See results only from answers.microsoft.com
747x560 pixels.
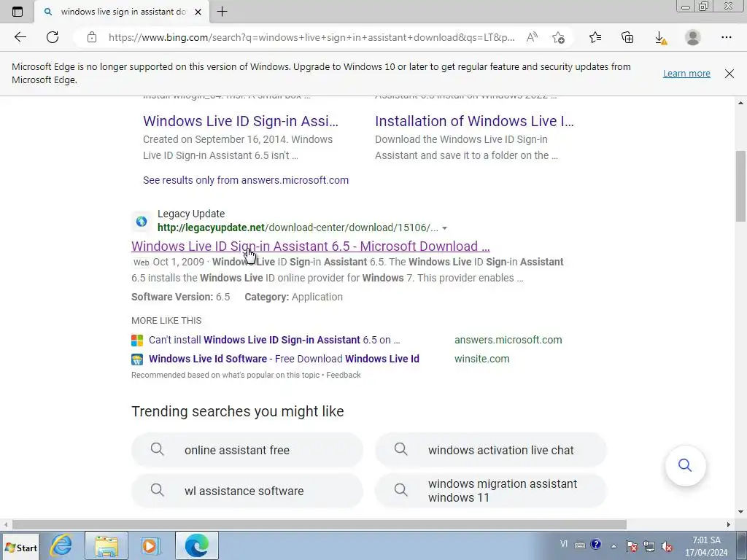point(246,180)
